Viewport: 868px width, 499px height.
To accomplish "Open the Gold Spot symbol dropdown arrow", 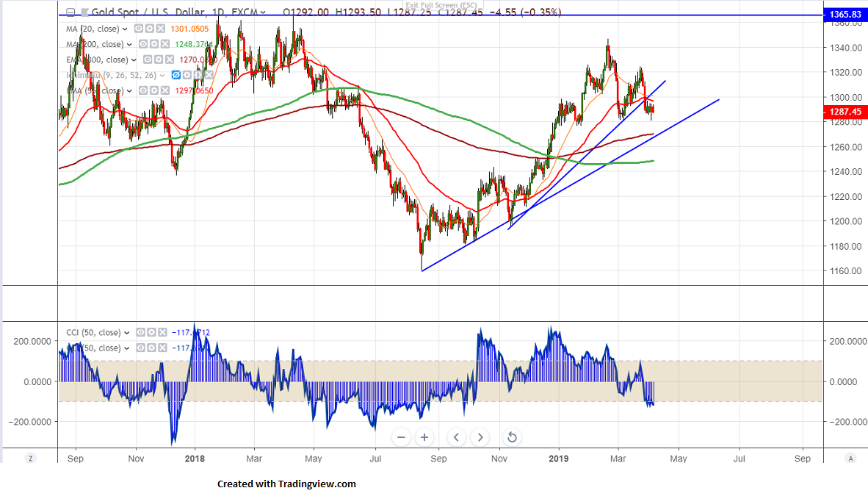I will click(262, 12).
